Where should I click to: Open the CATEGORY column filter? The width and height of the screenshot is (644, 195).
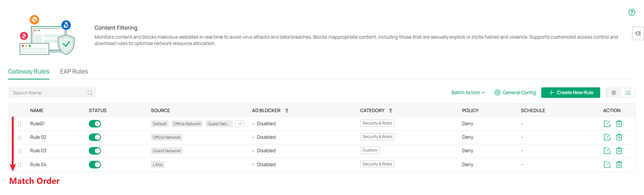(x=390, y=111)
